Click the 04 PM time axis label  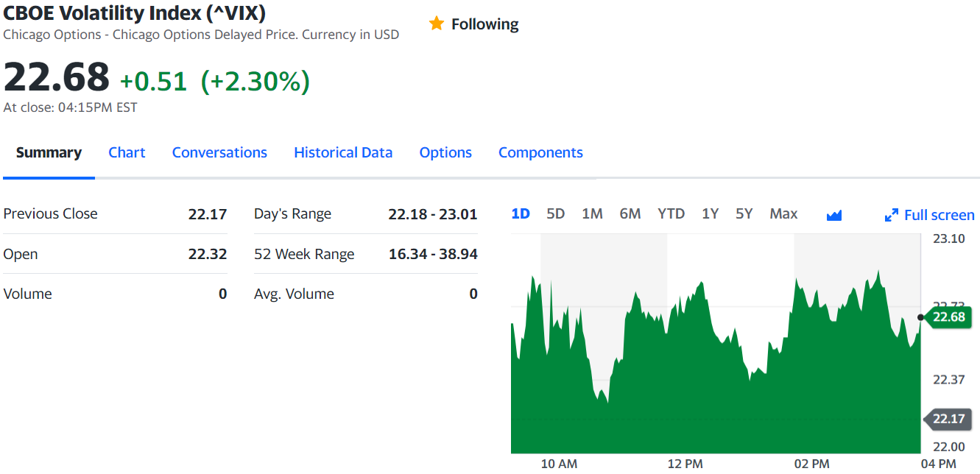pyautogui.click(x=938, y=464)
